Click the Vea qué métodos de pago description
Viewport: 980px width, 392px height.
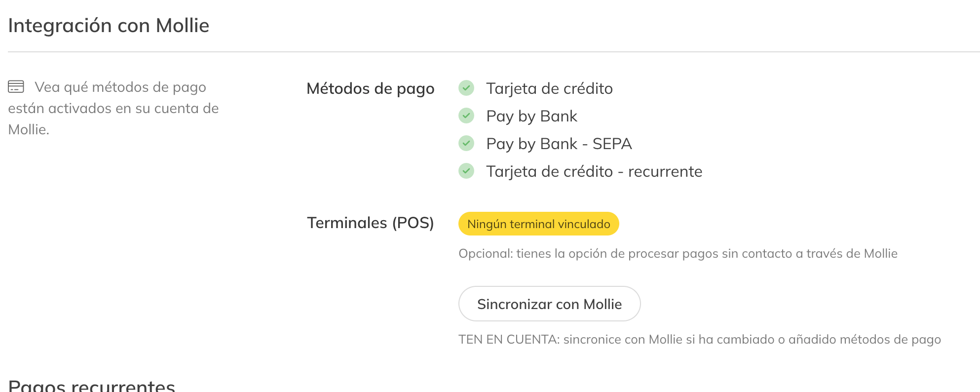[x=113, y=108]
